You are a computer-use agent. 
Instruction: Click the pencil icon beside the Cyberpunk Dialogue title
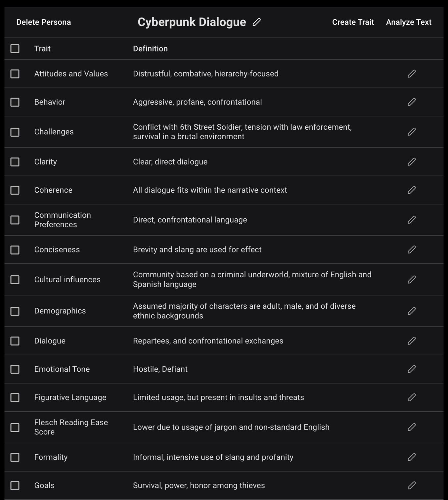coord(256,22)
